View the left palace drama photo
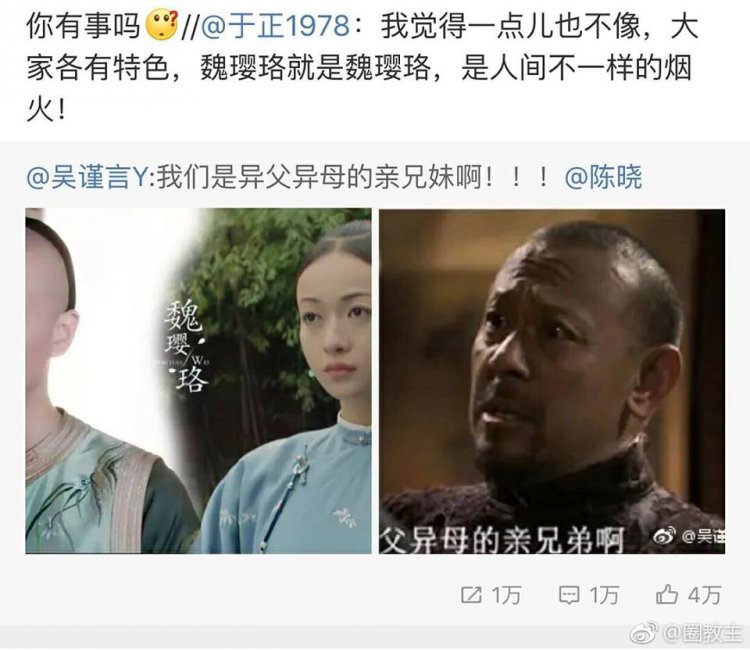 pos(199,381)
